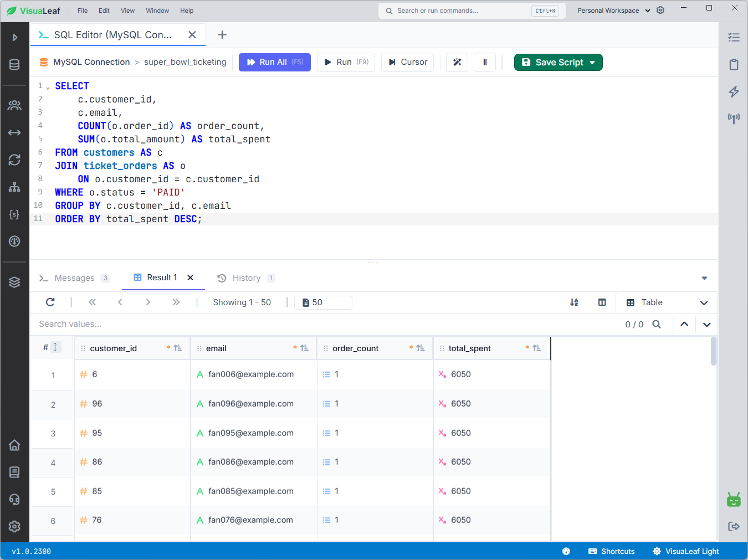The width and height of the screenshot is (748, 560).
Task: Sort by total_spent column
Action: (536, 348)
